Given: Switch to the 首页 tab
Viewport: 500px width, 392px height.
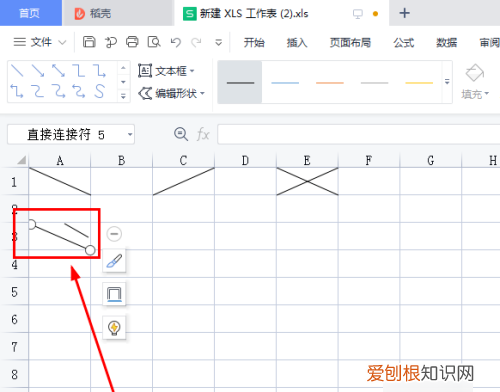Looking at the screenshot, I should 30,13.
